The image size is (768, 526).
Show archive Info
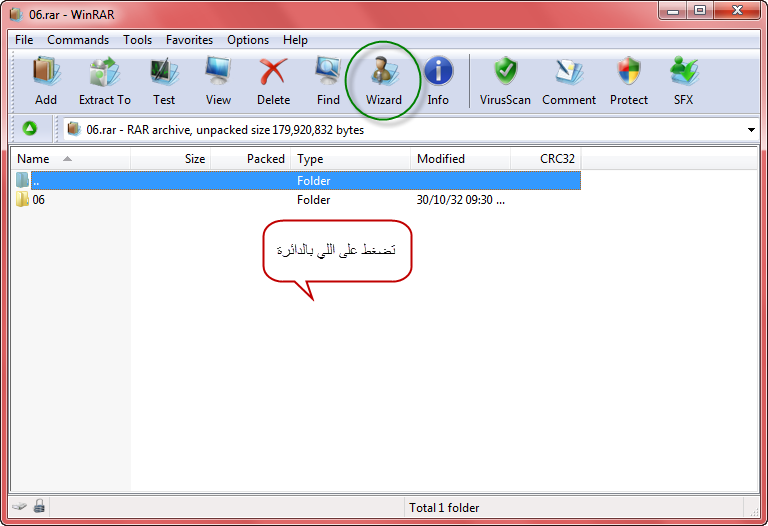point(438,81)
